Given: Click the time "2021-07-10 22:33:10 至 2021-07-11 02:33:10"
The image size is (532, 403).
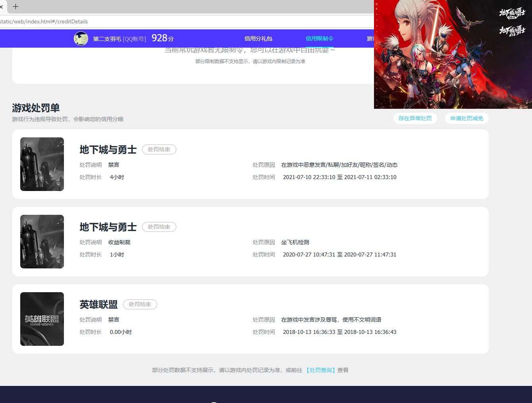Looking at the screenshot, I should click(339, 177).
